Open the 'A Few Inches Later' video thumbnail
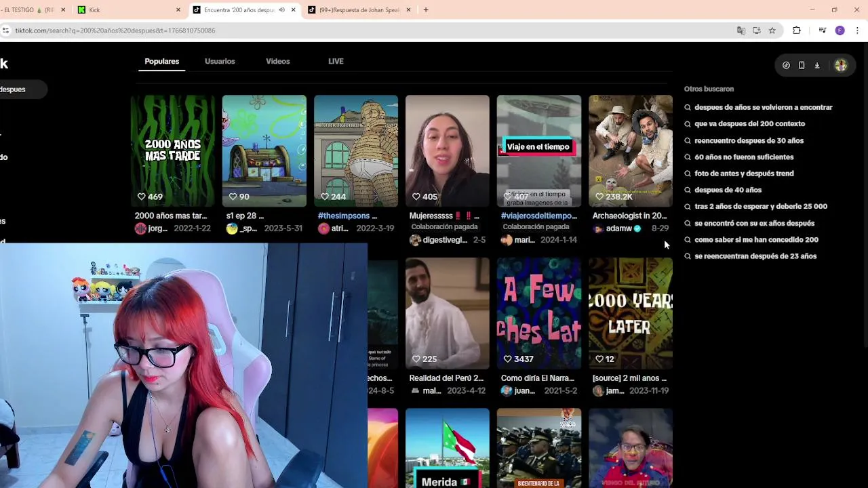The image size is (868, 488). (x=539, y=313)
